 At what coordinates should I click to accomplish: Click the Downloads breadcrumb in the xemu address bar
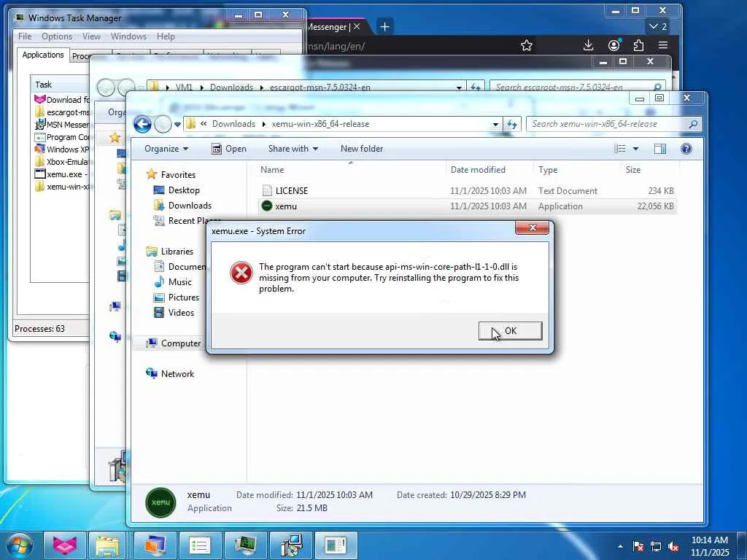coord(233,124)
